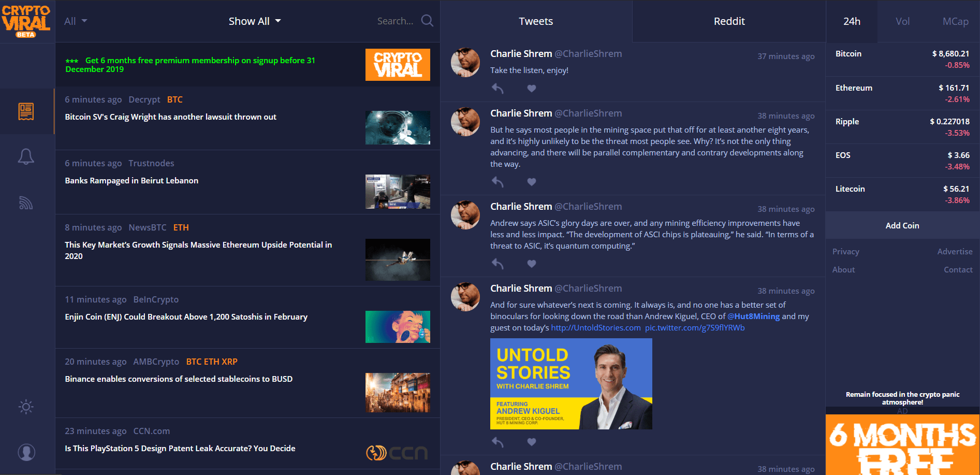Viewport: 980px width, 475px height.
Task: Open the 24h timeframe selector
Action: [x=851, y=21]
